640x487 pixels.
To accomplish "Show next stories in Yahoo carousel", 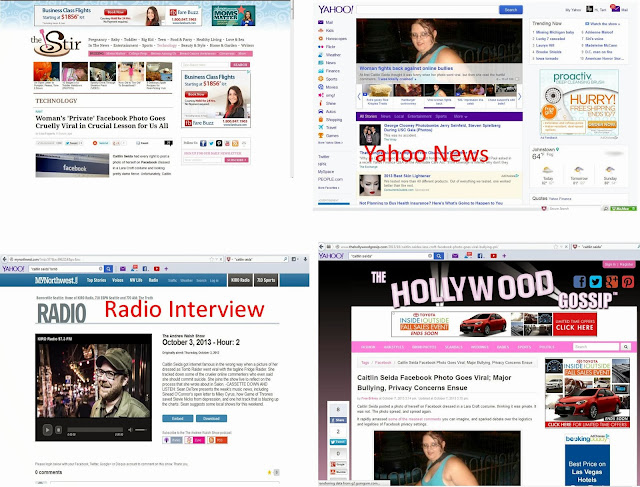I will [520, 96].
